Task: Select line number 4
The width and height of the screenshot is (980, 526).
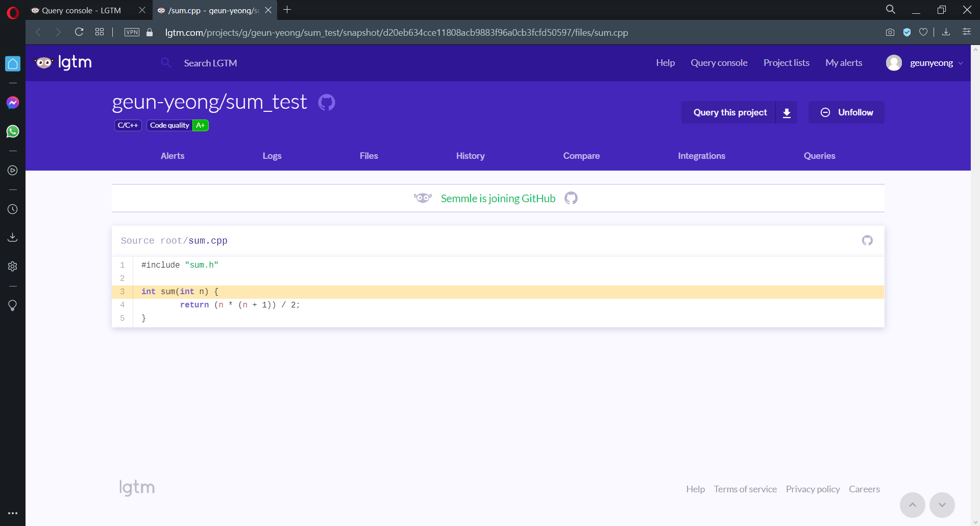Action: tap(122, 305)
